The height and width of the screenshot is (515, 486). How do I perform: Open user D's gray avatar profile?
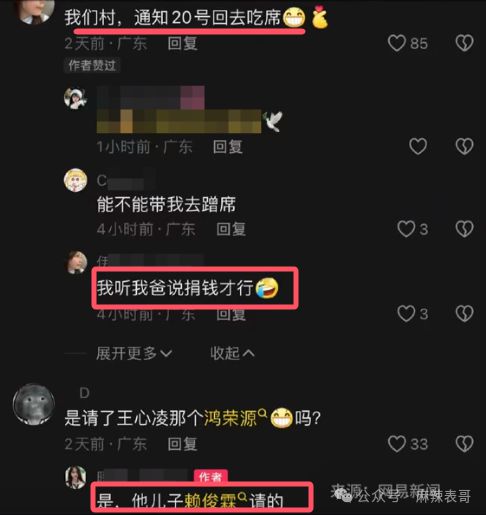coord(34,404)
